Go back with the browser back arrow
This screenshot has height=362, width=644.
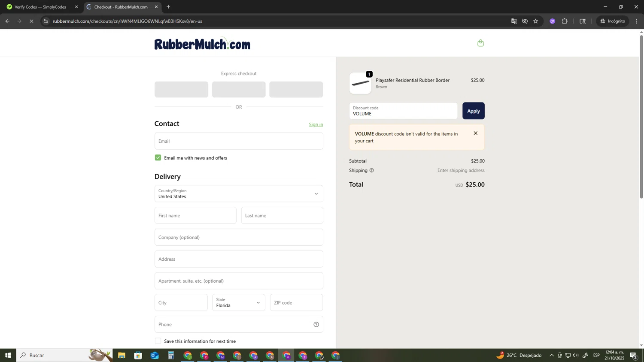tap(7, 21)
